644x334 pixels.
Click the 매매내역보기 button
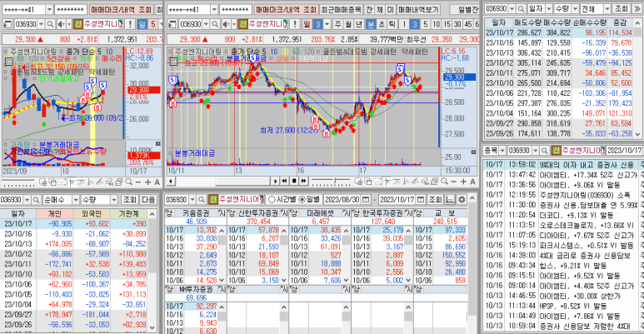419,9
